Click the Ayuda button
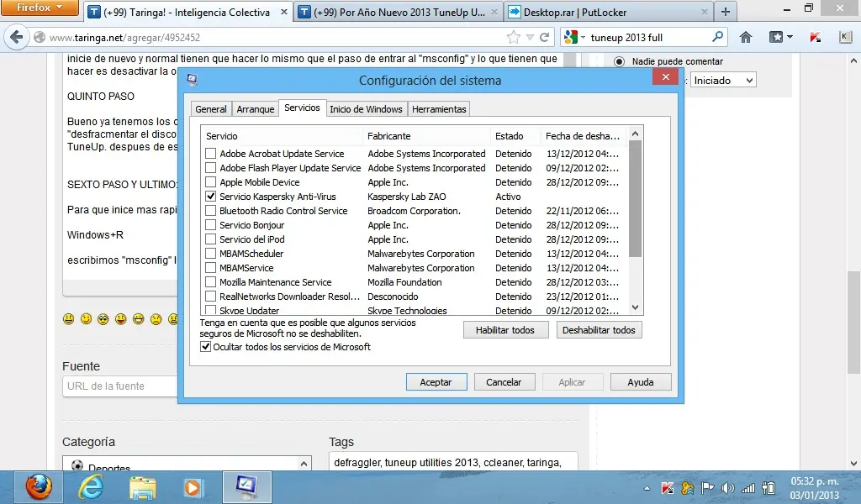Image resolution: width=861 pixels, height=504 pixels. pos(640,382)
